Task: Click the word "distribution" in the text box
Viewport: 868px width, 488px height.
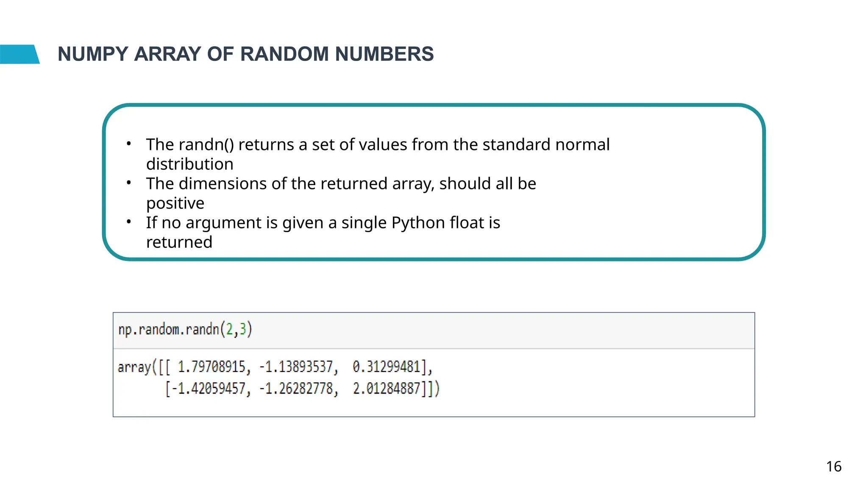Action: tap(189, 164)
